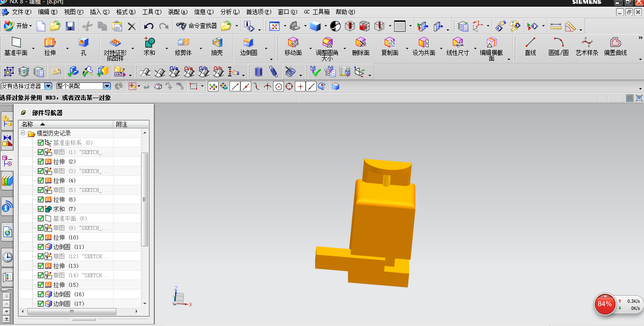The width and height of the screenshot is (644, 326).
Task: Click the part navigator horizontal scrollbar
Action: point(71,311)
